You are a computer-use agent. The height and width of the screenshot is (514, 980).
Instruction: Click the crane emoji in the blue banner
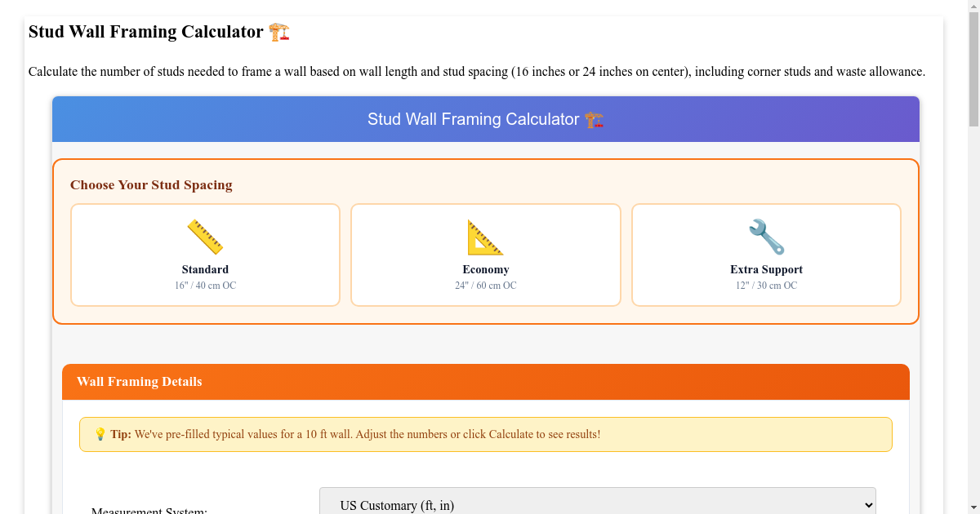click(594, 119)
